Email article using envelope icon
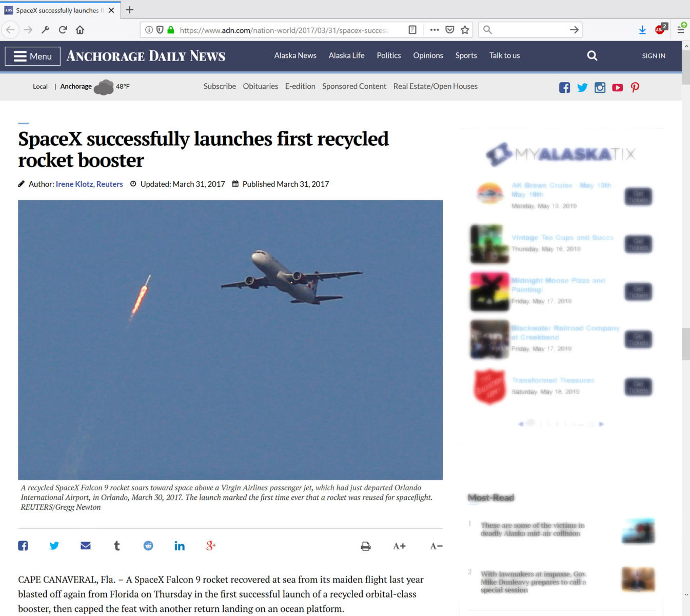690x616 pixels. (86, 546)
